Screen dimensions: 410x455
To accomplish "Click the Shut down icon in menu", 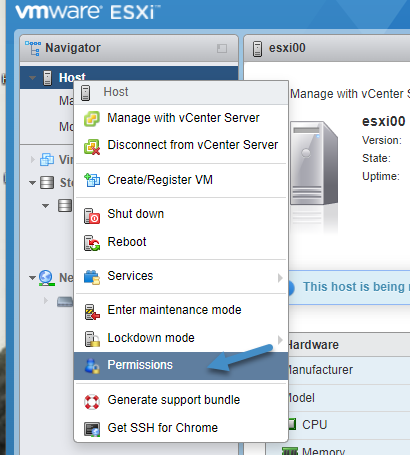I will [92, 216].
